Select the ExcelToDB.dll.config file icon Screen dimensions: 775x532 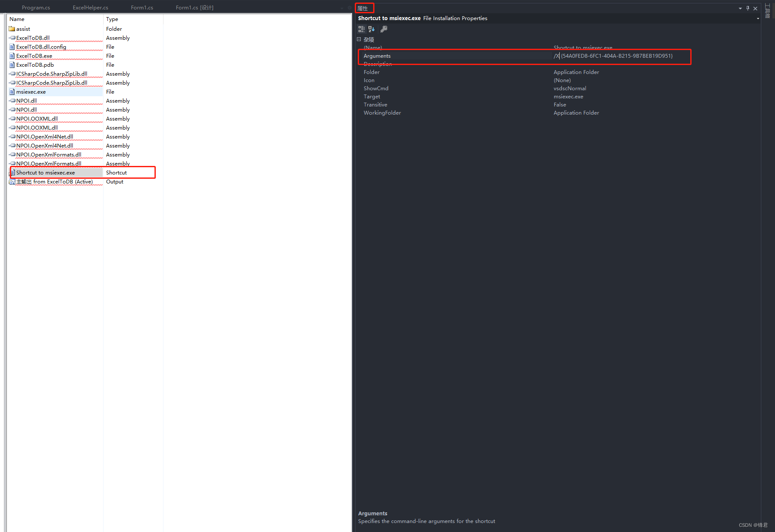12,47
